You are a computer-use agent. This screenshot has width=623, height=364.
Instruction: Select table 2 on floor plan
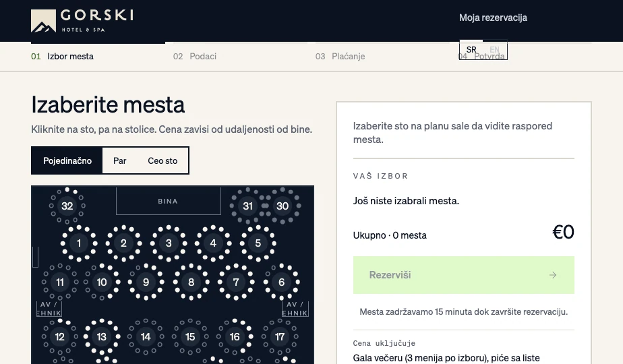pos(123,243)
